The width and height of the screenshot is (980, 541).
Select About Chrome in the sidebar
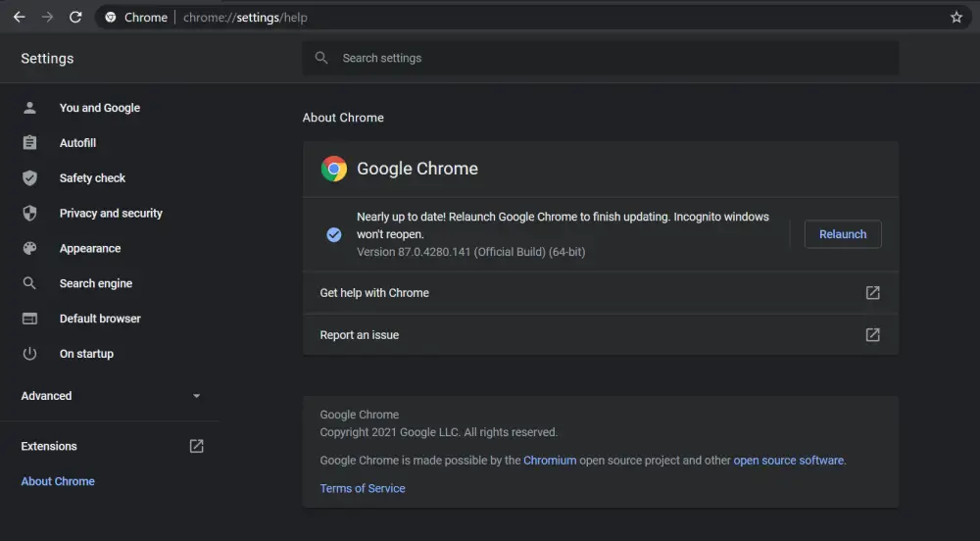[x=58, y=481]
